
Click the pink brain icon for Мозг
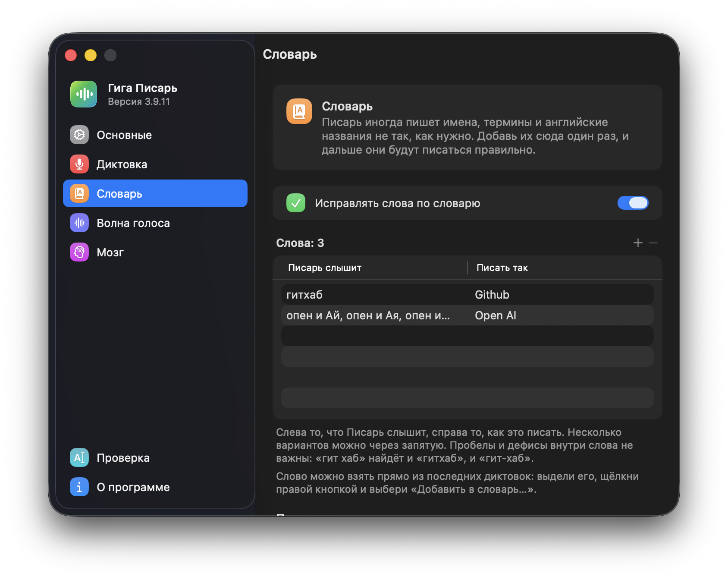pos(79,252)
